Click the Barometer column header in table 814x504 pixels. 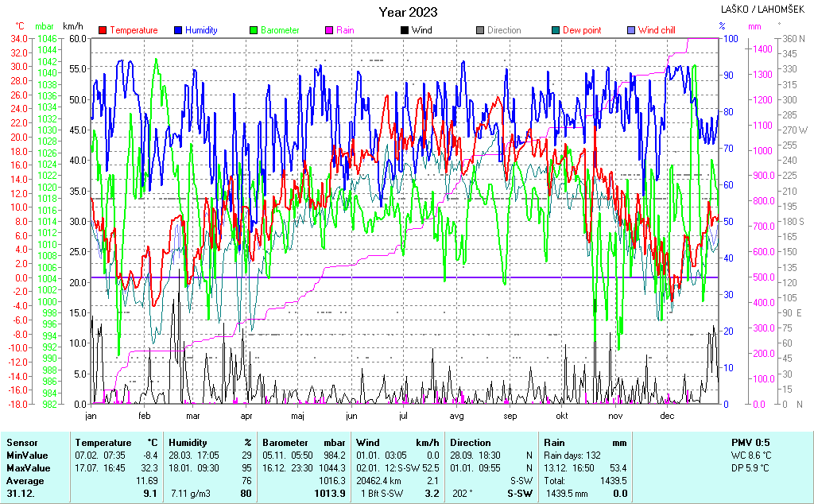click(285, 443)
